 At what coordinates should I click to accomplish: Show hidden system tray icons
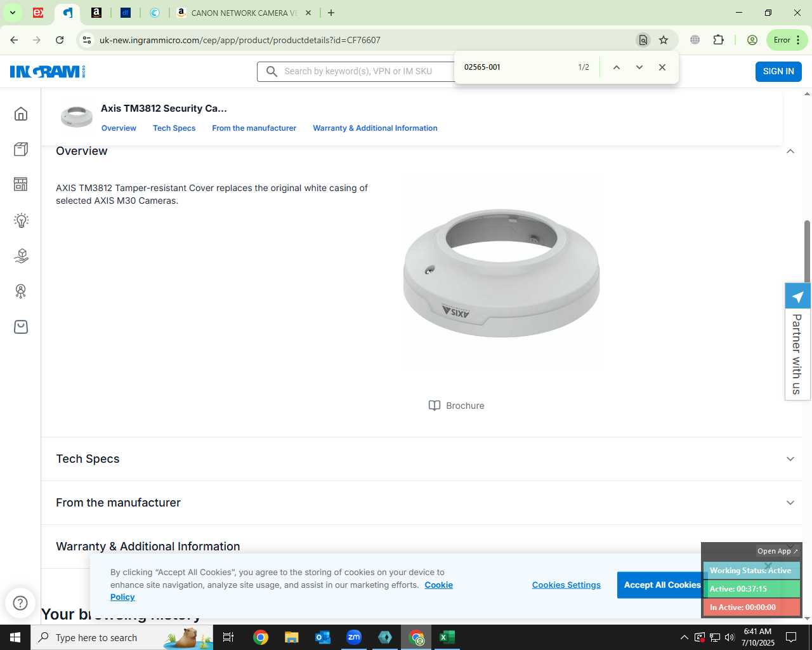tap(684, 637)
